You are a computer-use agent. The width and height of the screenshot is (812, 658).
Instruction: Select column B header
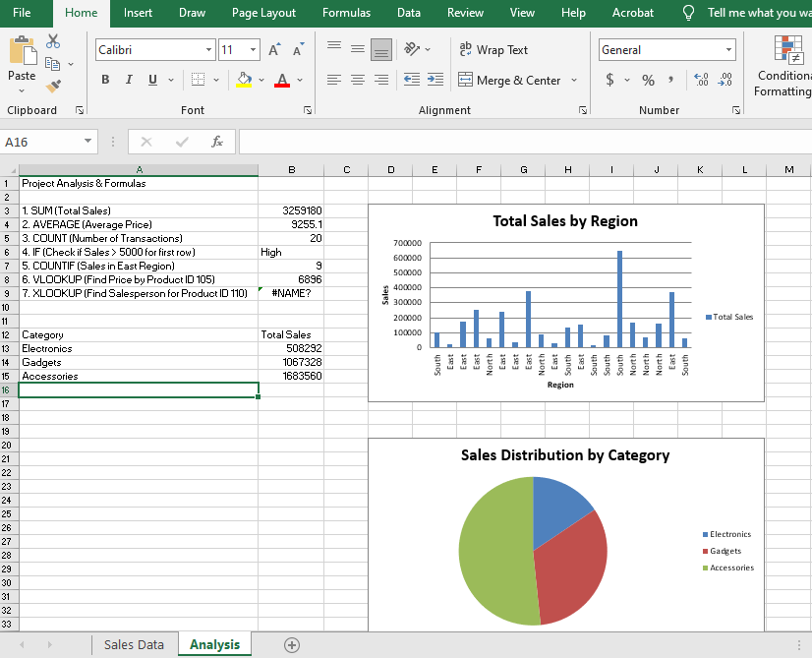point(292,169)
